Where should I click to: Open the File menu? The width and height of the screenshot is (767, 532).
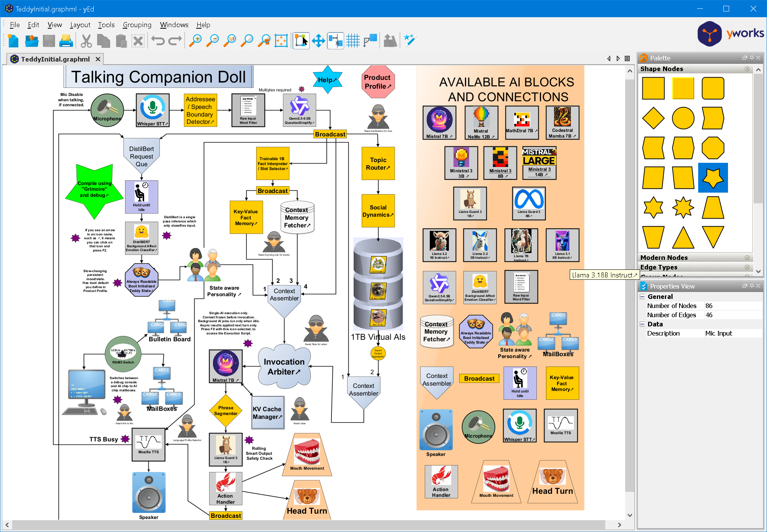pyautogui.click(x=15, y=25)
